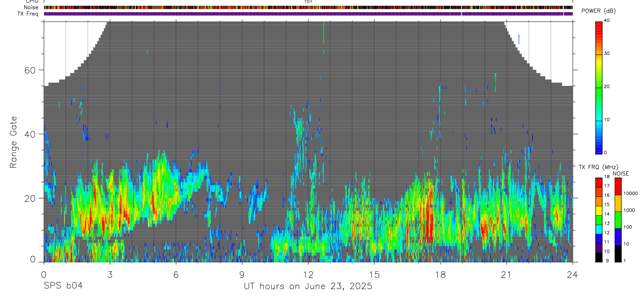Click the blue 10 noise legend swatch
644x297 pixels.
tap(618, 237)
